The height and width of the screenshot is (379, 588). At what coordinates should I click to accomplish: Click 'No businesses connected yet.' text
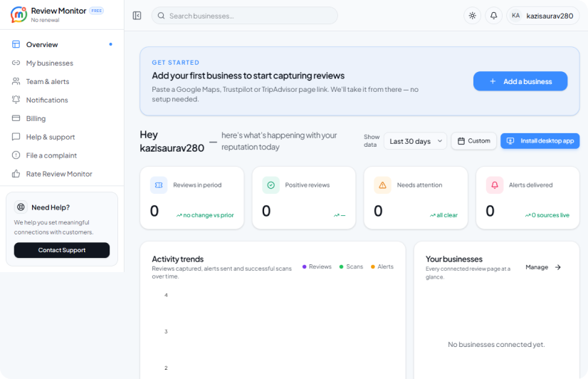[496, 344]
